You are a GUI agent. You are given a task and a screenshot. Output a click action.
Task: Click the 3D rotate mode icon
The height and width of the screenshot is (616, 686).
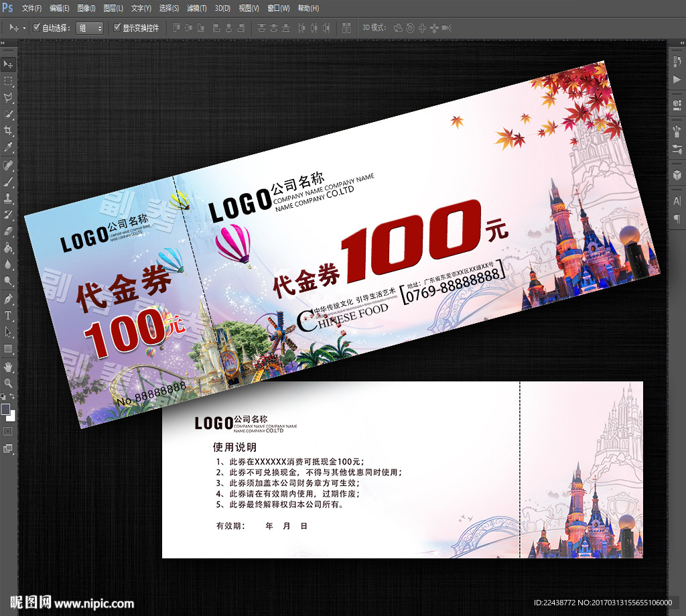(398, 28)
